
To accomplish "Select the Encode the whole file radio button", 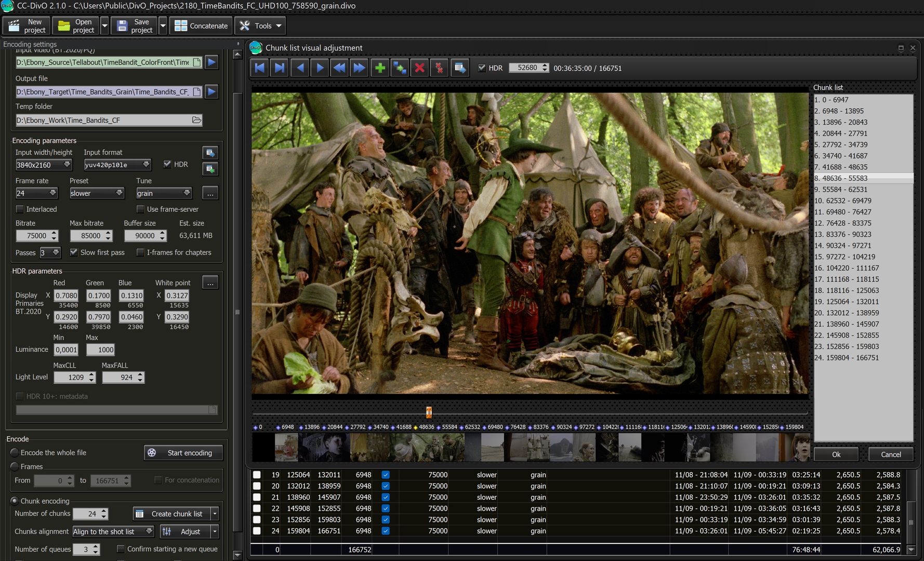I will (x=15, y=453).
